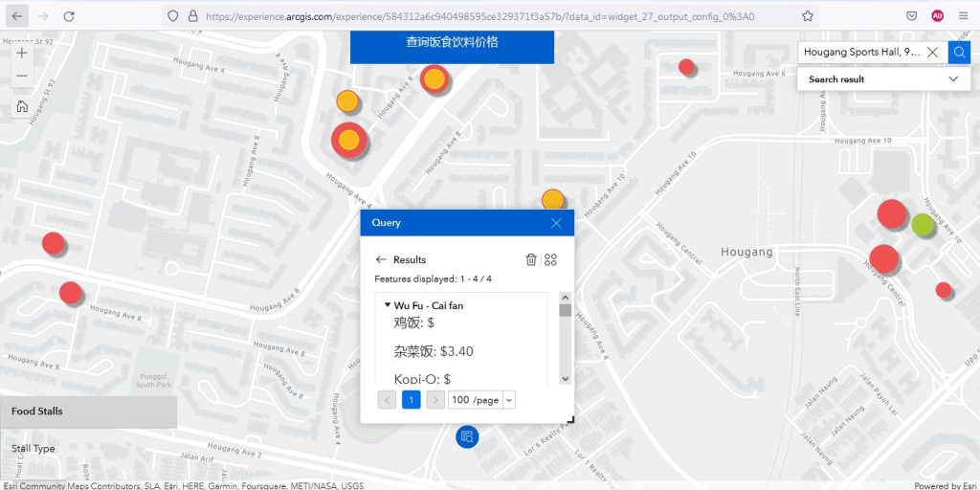Click the results list scrollbar down arrow
Viewport: 980px width, 490px height.
point(565,378)
